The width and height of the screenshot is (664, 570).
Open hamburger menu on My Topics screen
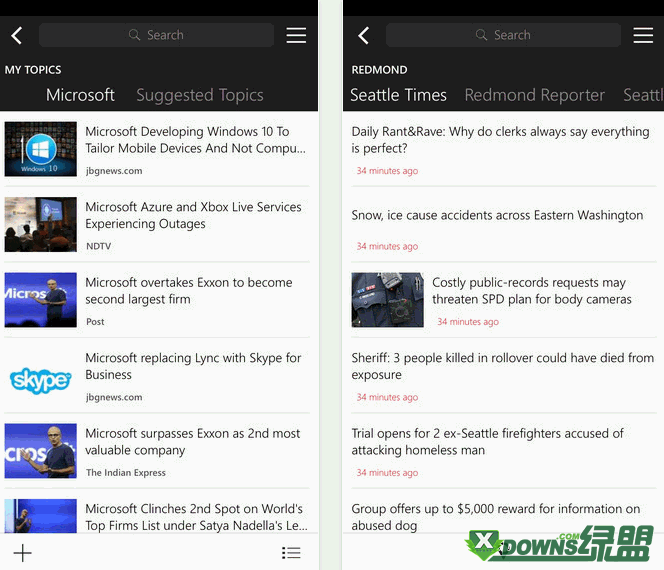click(296, 35)
